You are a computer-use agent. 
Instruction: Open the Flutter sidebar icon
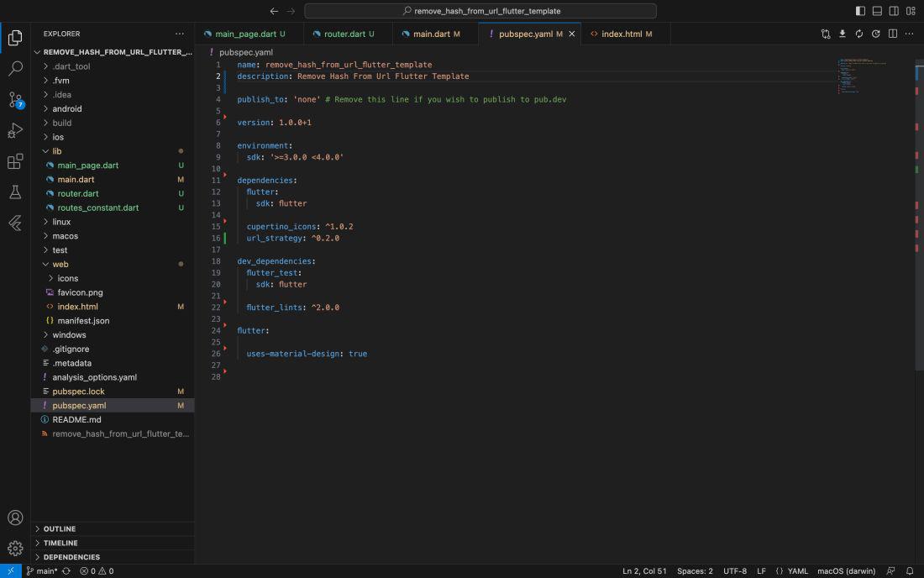15,223
